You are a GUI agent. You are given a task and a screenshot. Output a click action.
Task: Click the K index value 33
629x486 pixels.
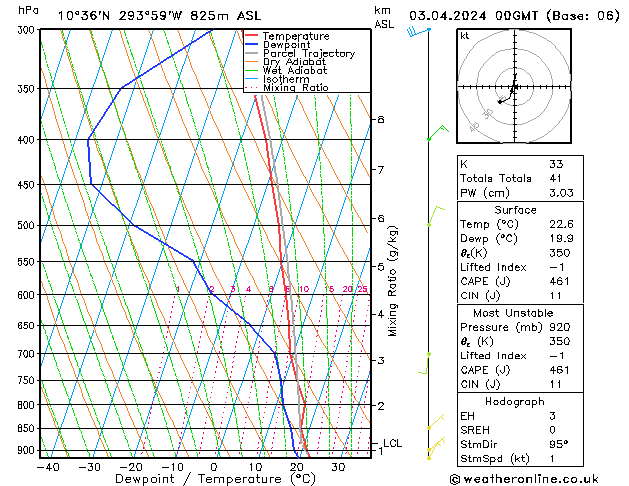[556, 164]
